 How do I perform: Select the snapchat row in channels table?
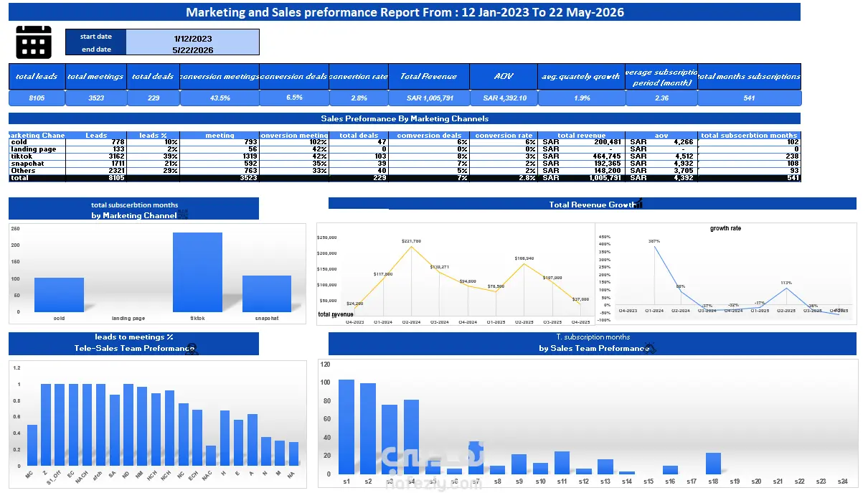405,163
